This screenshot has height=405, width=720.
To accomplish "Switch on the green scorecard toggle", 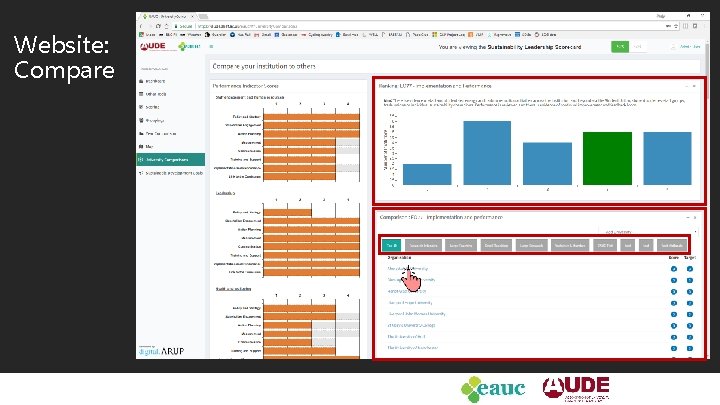I will [620, 47].
